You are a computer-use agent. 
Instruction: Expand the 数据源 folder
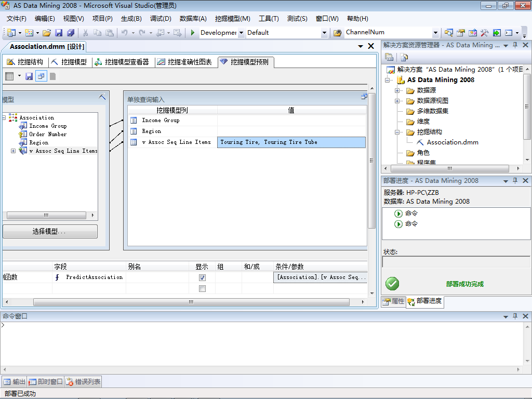[397, 90]
